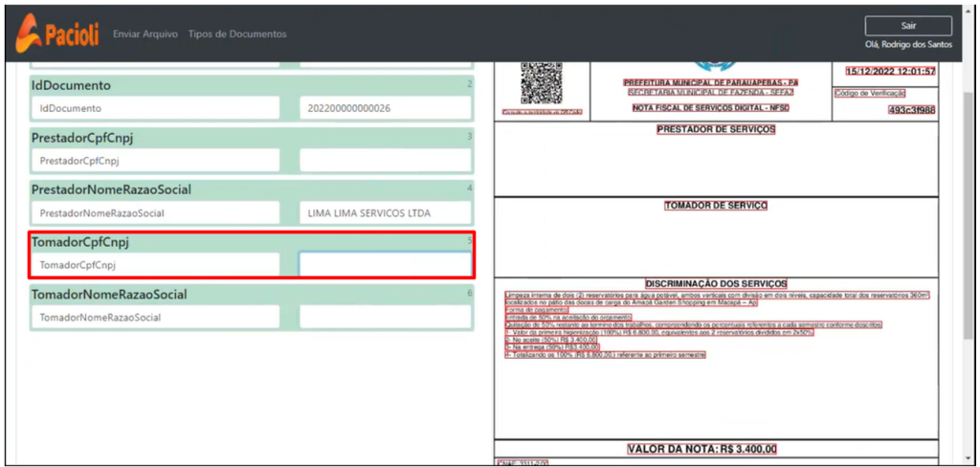Open Tipos de Documentos menu

[x=237, y=33]
